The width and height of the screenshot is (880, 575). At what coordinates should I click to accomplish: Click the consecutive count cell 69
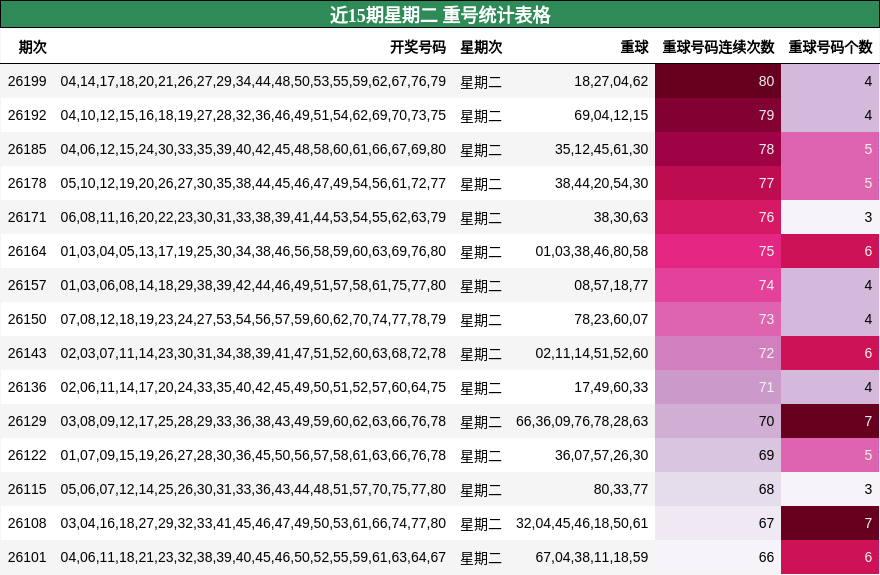[x=718, y=456]
